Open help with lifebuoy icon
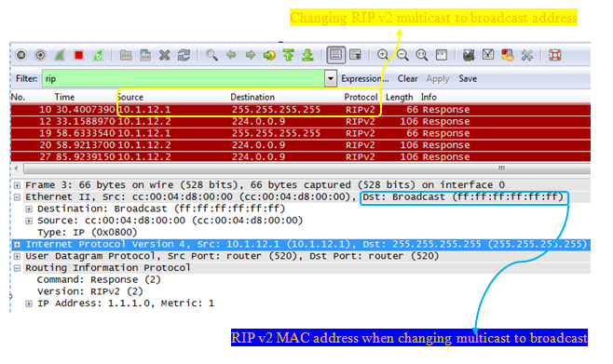Image resolution: width=613 pixels, height=364 pixels. point(554,55)
